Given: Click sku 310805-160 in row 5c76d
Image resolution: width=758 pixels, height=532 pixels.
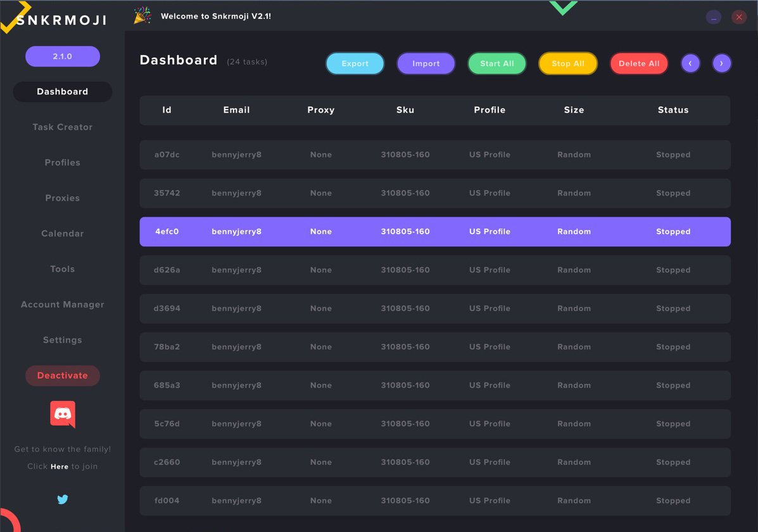Looking at the screenshot, I should [405, 424].
